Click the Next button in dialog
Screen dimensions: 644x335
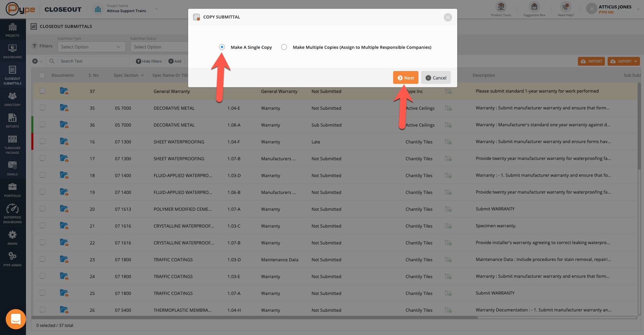click(x=406, y=78)
